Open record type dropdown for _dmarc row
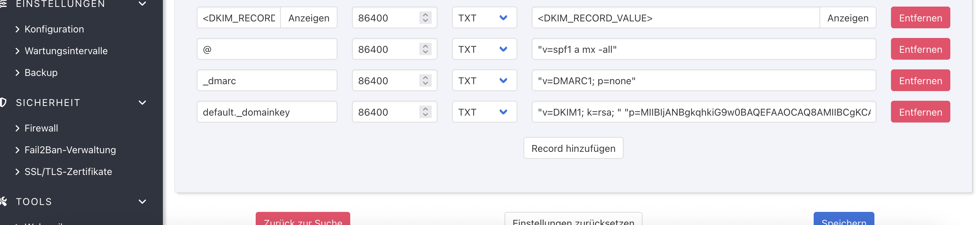Image resolution: width=980 pixels, height=225 pixels. pos(484,80)
